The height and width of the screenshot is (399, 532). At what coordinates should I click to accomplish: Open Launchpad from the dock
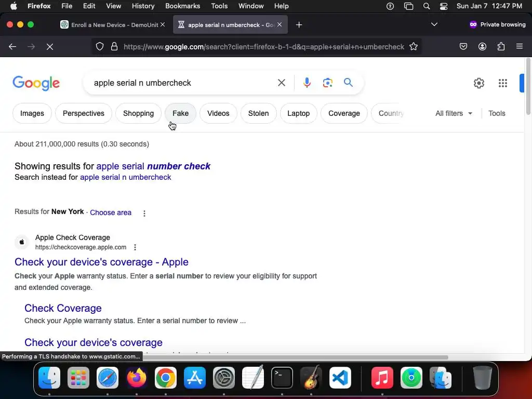click(78, 378)
